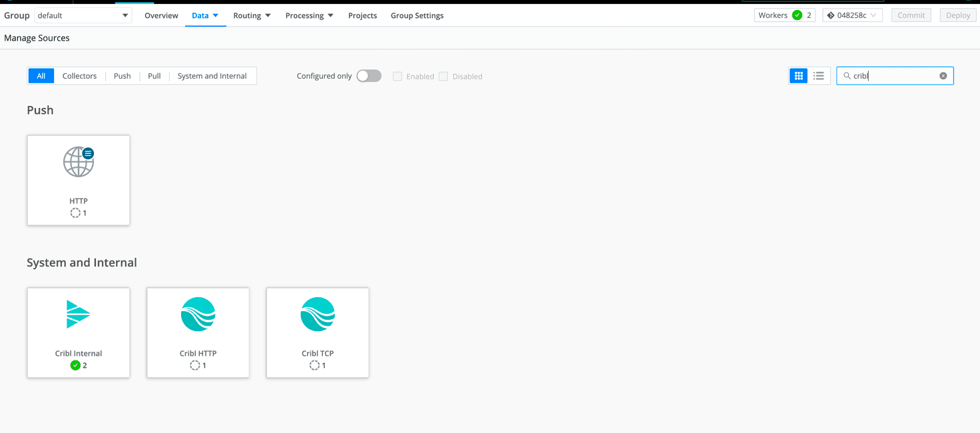This screenshot has width=980, height=433.
Task: Open the 048258c version dropdown
Action: click(853, 15)
